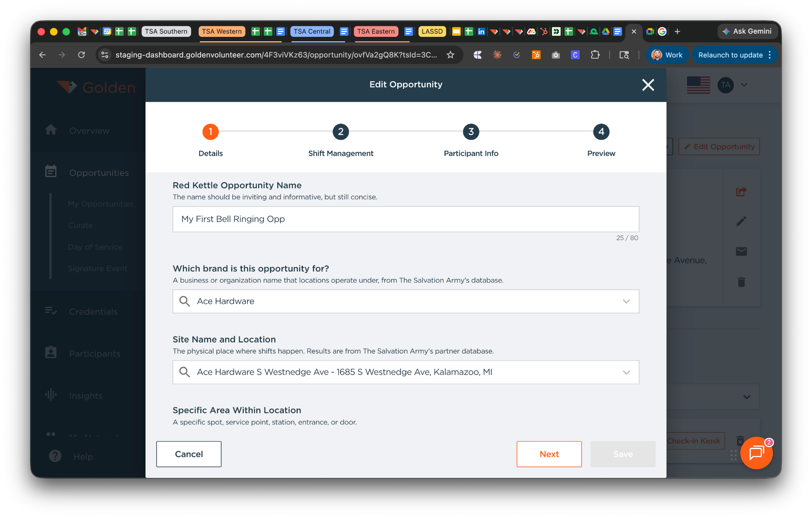Jump to step 4 Preview

[x=601, y=132]
